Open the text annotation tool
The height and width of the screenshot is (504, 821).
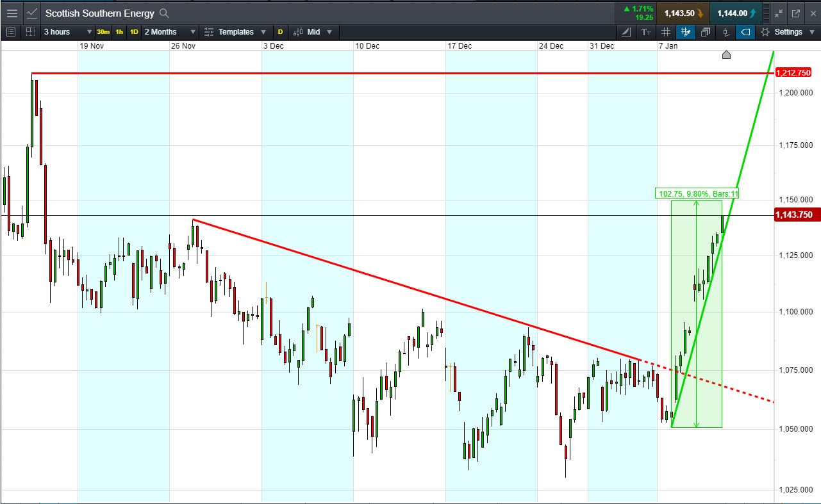tap(646, 32)
